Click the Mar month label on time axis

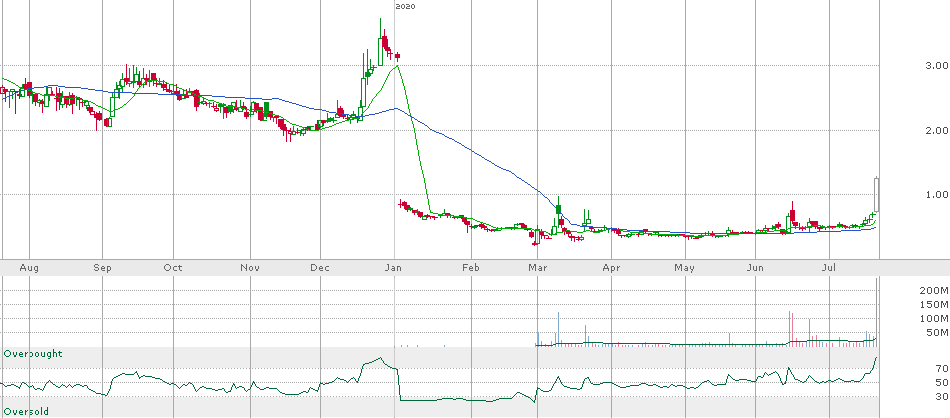click(537, 267)
